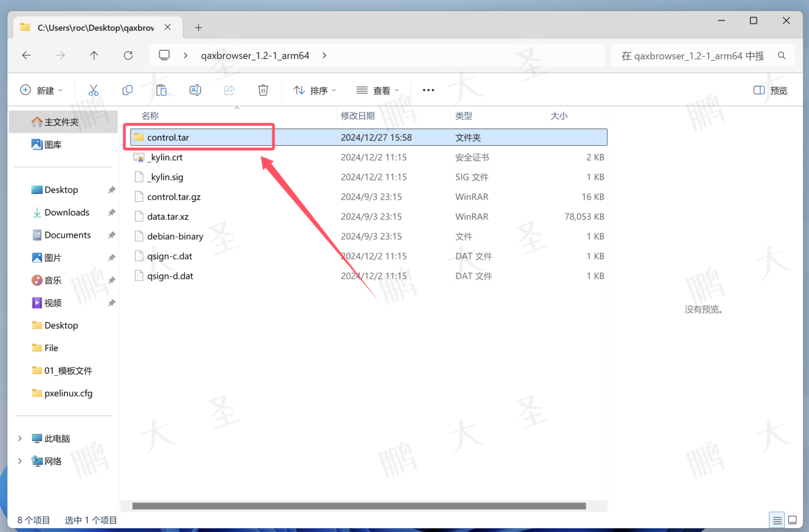Open the 排序 sort dropdown
Viewport: 809px width, 532px height.
315,90
